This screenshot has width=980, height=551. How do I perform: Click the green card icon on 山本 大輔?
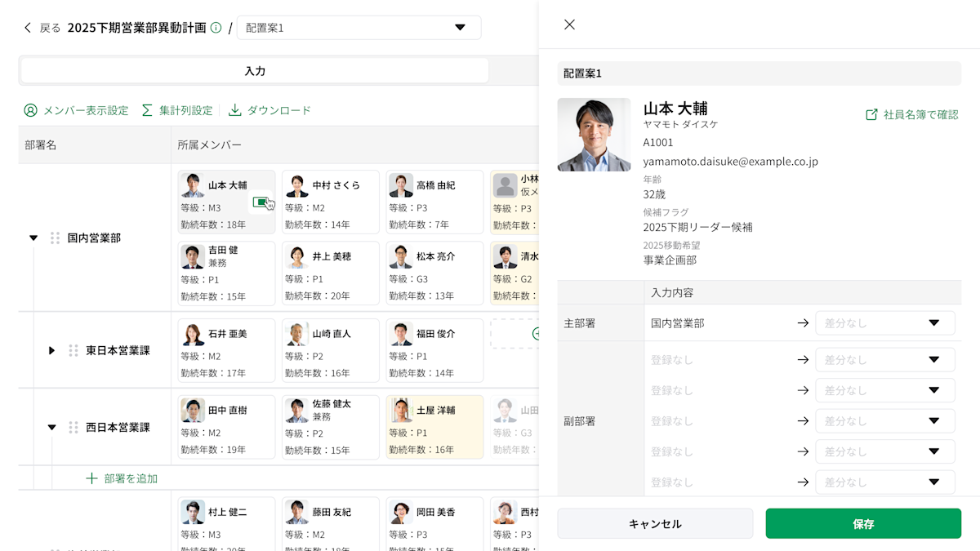[x=260, y=202]
